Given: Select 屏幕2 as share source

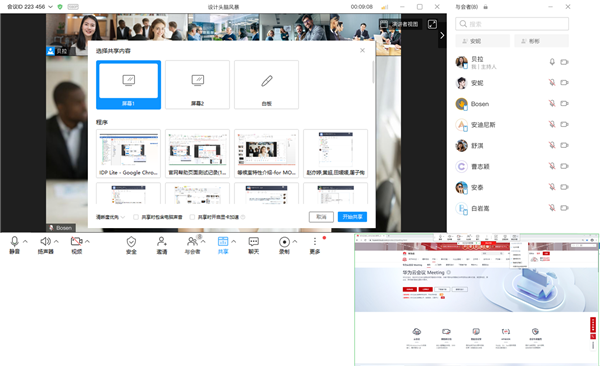Looking at the screenshot, I should click(x=197, y=85).
